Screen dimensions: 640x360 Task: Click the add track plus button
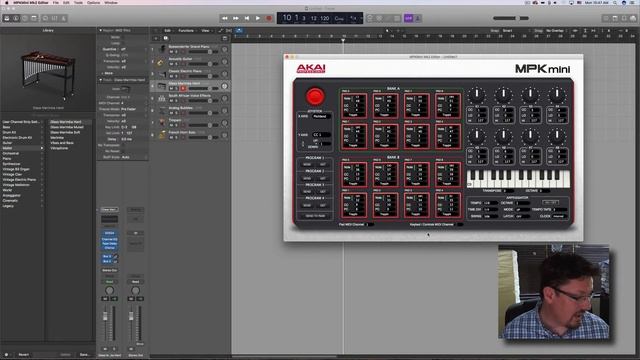(156, 38)
